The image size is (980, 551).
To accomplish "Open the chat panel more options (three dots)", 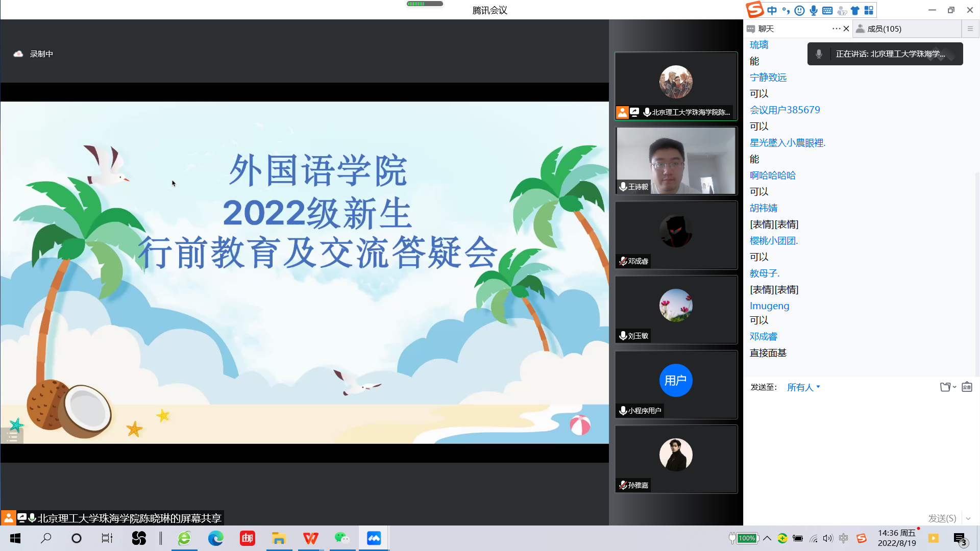I will click(x=836, y=29).
